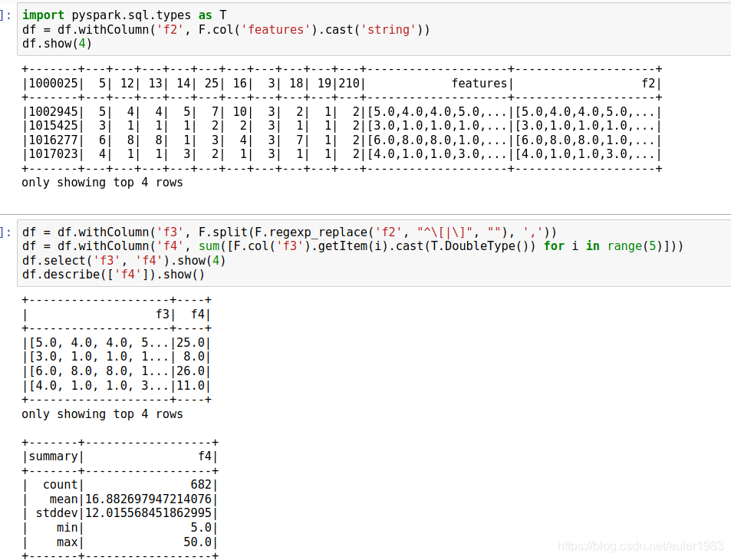The image size is (731, 560).
Task: Click the 'f3' column header in second output
Action: pos(163,315)
